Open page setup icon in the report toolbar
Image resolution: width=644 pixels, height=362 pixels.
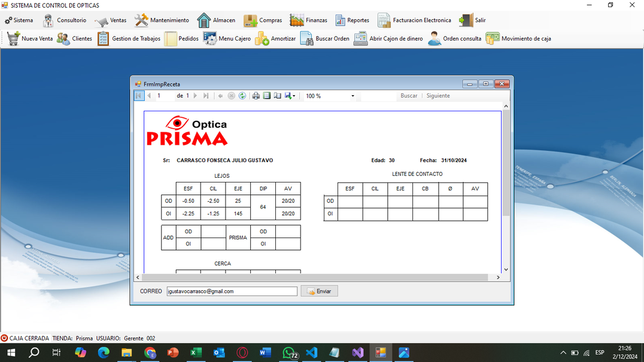(278, 96)
